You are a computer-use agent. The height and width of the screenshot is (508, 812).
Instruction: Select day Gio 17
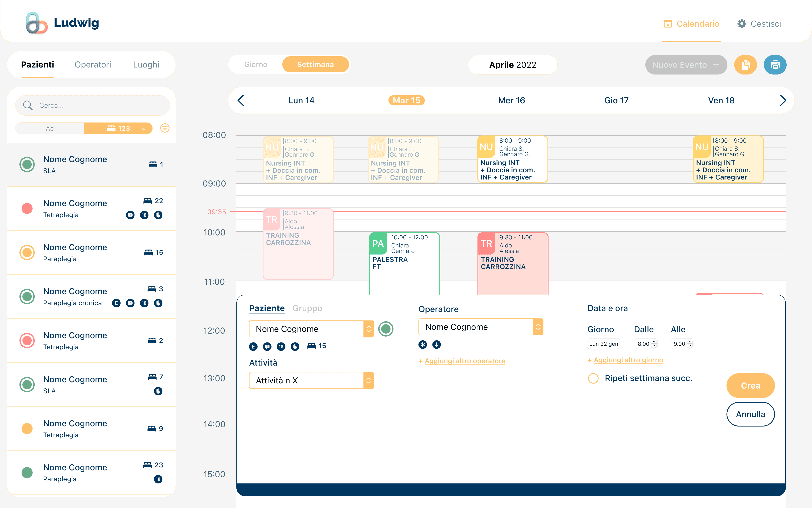click(616, 101)
